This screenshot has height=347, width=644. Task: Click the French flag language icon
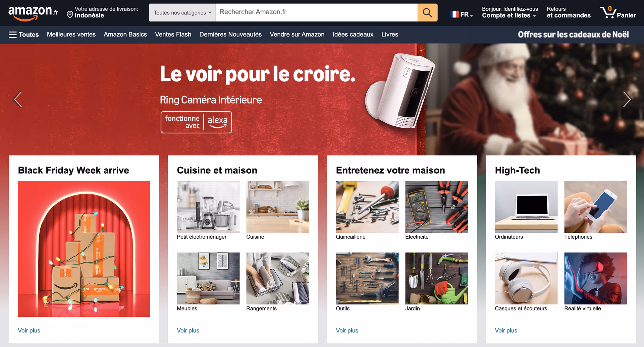[x=454, y=14]
